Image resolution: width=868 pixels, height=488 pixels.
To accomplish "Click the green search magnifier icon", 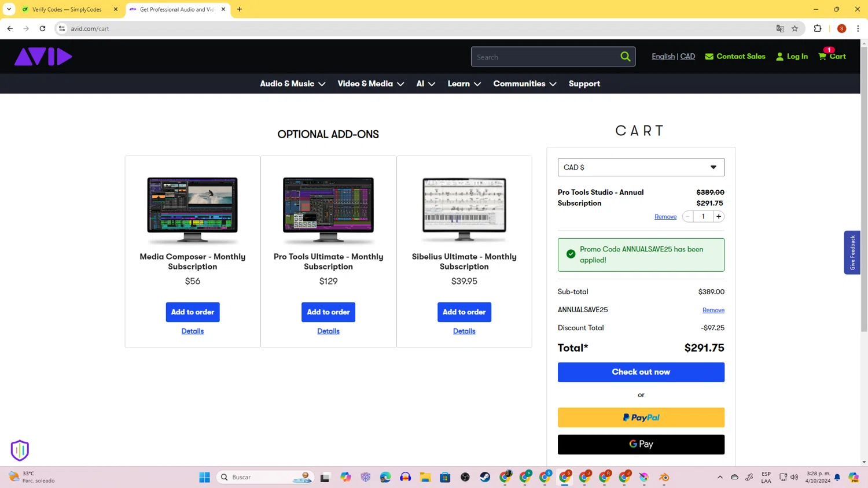I will (626, 57).
